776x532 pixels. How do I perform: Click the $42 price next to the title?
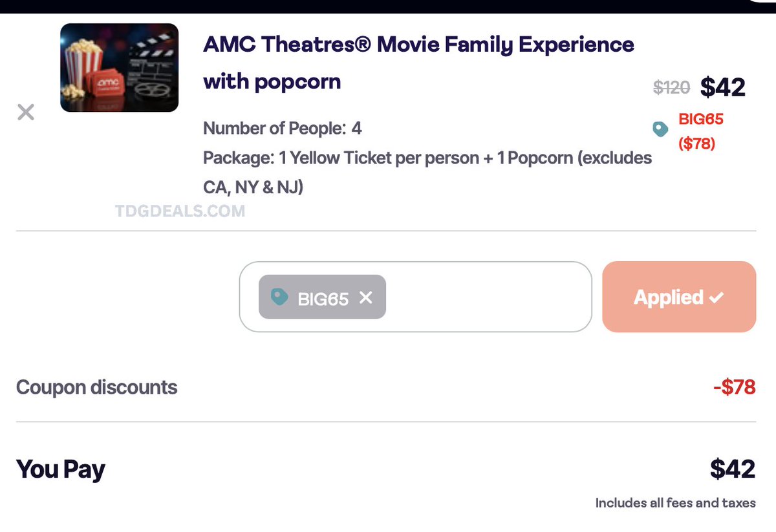click(x=722, y=87)
